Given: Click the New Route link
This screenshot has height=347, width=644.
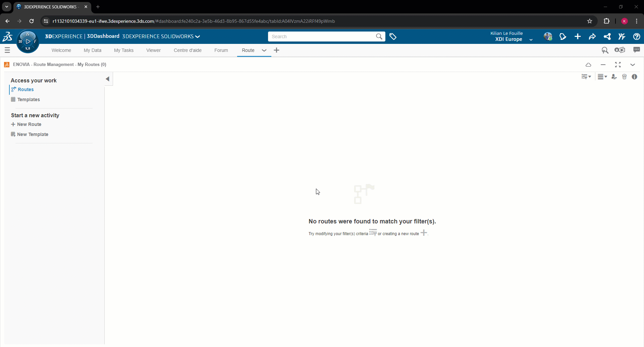Looking at the screenshot, I should pos(29,124).
